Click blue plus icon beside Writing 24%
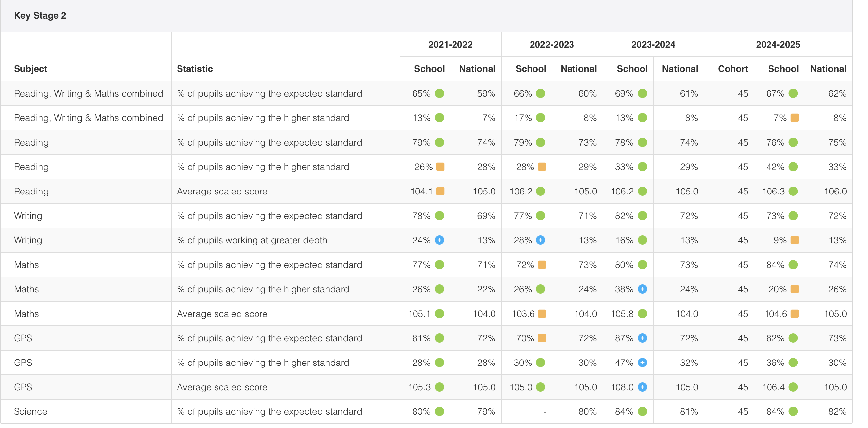The width and height of the screenshot is (868, 428). point(439,240)
